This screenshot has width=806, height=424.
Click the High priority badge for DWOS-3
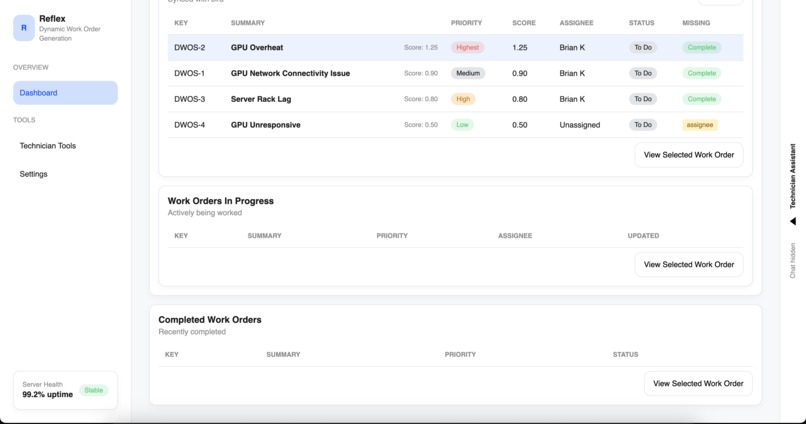(463, 99)
